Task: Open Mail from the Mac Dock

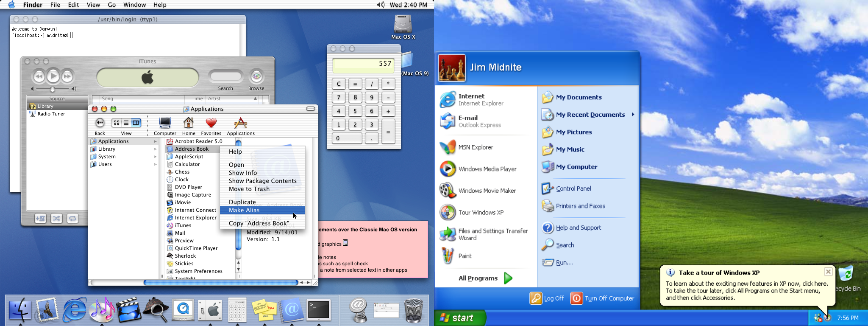Action: [x=47, y=309]
